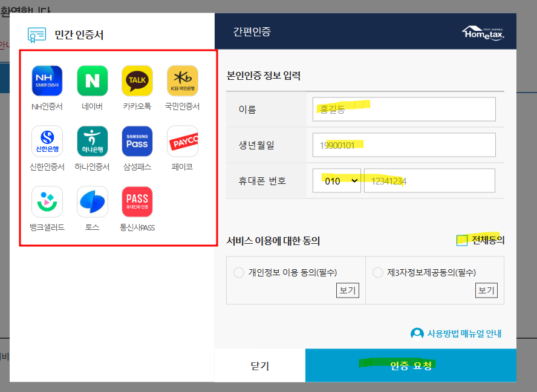The height and width of the screenshot is (392, 537).
Task: Click the 하나인증서 label text
Action: click(x=92, y=167)
